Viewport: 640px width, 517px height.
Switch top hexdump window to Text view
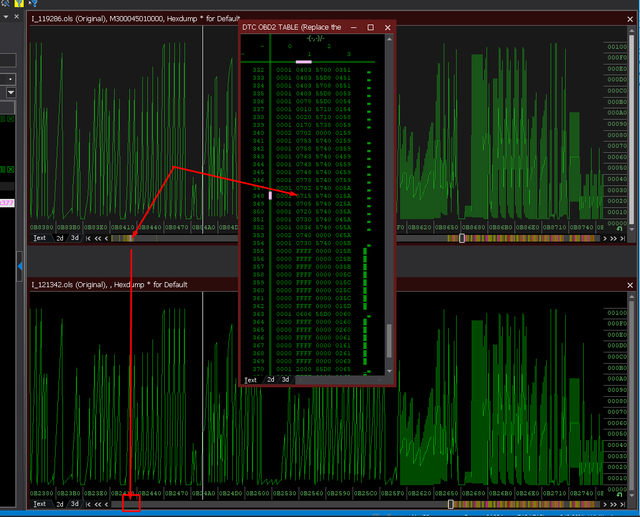tap(40, 238)
